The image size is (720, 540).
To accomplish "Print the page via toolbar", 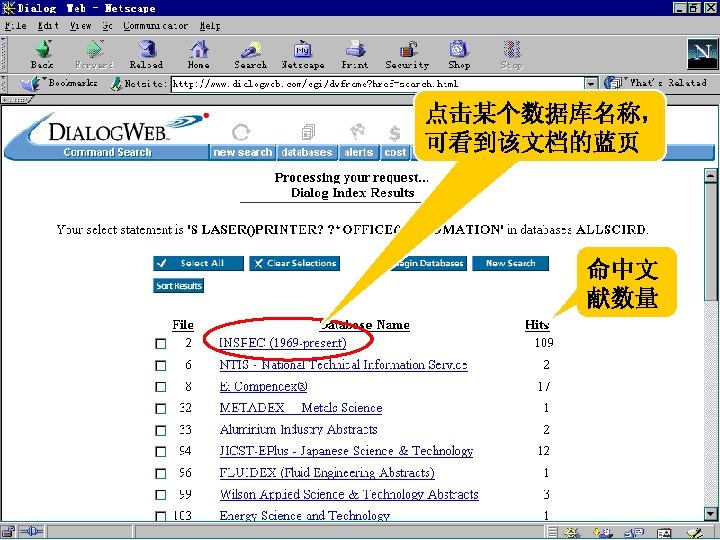I will 355,54.
